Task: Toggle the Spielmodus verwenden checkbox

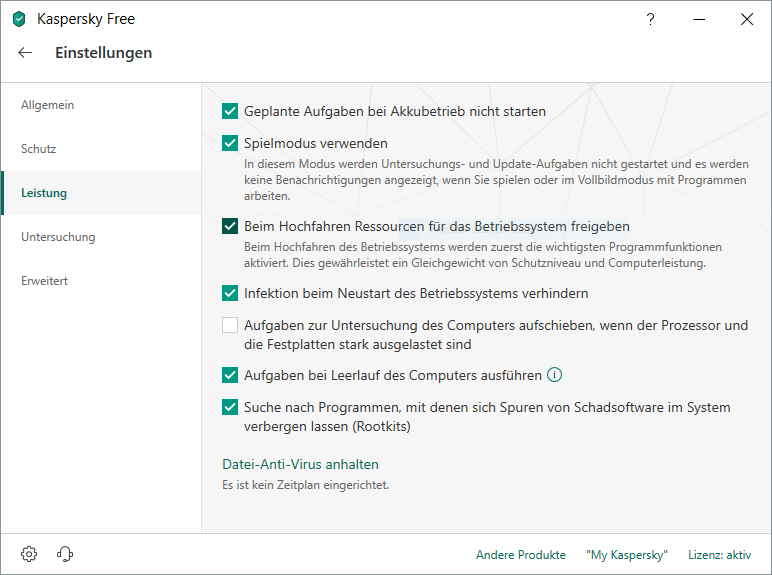Action: pyautogui.click(x=230, y=143)
